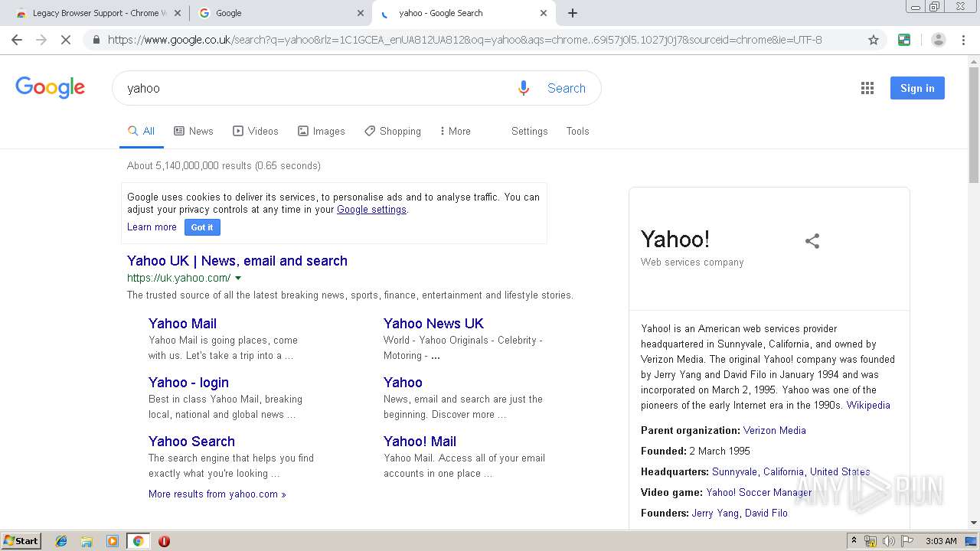Dismiss the cookie notice with Got it
This screenshot has height=551, width=980.
[202, 227]
